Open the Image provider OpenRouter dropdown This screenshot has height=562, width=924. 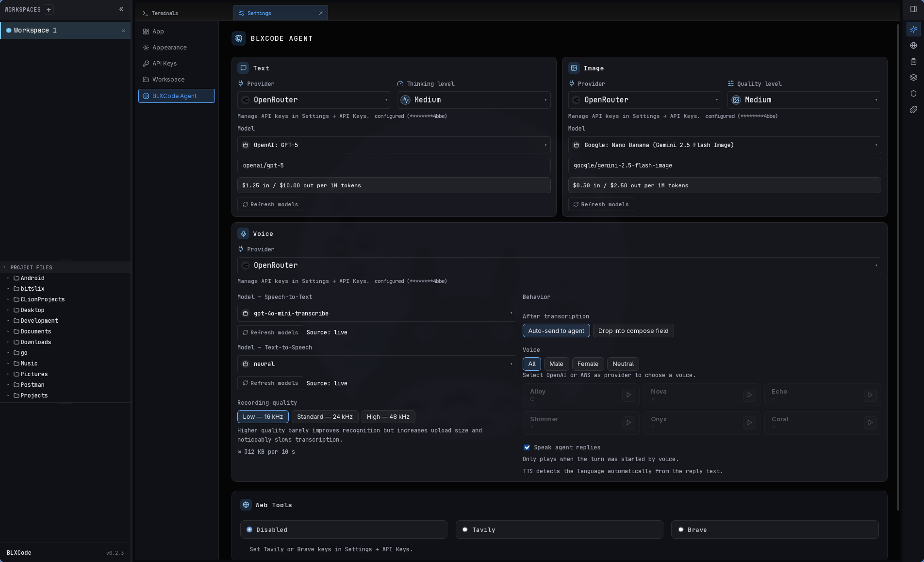[x=645, y=100]
